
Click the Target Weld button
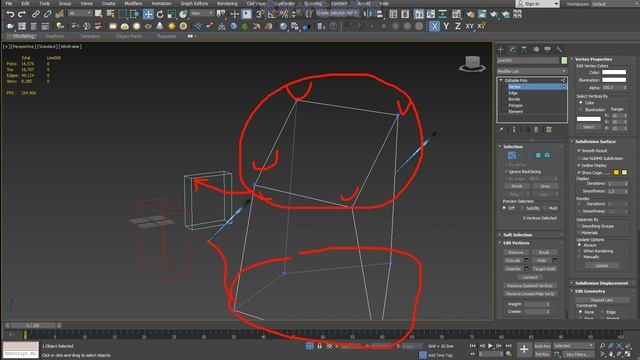coord(544,269)
